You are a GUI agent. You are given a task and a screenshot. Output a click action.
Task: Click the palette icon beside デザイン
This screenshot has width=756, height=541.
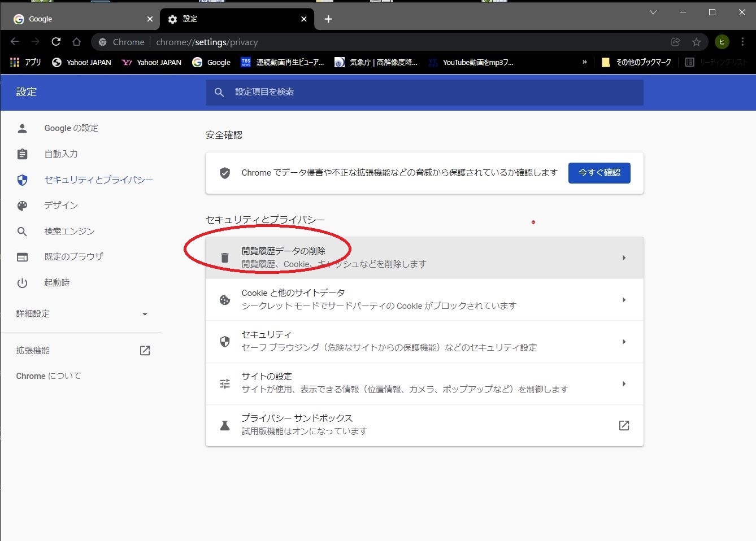point(22,206)
